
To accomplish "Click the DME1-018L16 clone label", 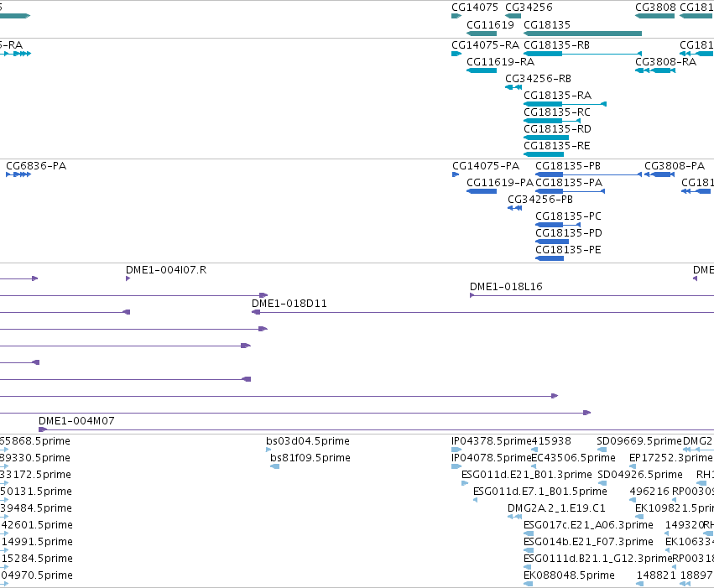I will [x=507, y=287].
